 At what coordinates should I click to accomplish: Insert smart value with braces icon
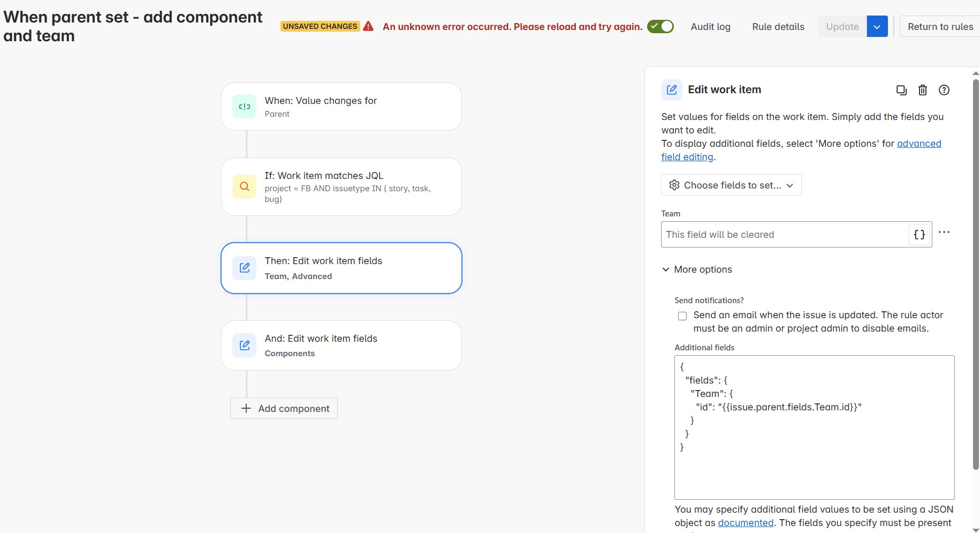pyautogui.click(x=920, y=235)
